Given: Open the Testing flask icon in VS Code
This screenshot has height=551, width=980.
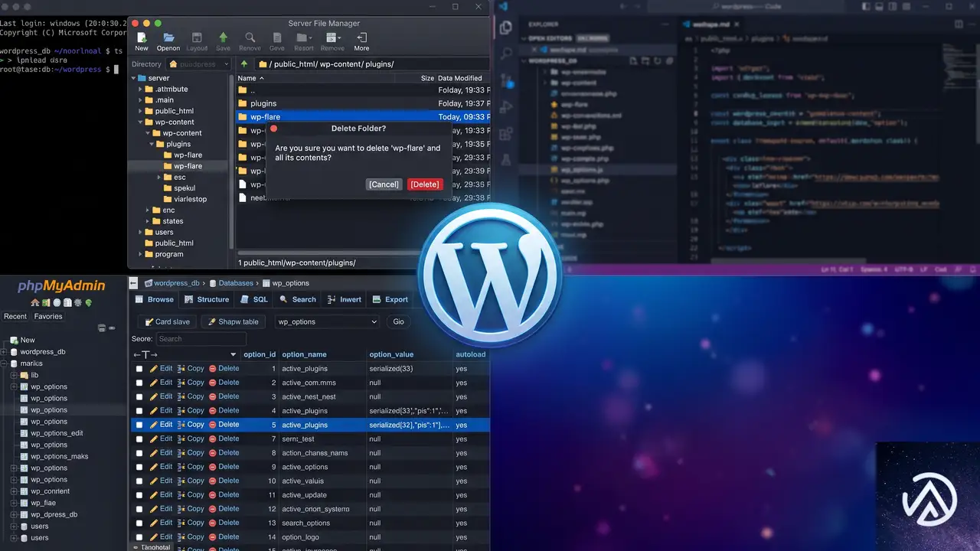Looking at the screenshot, I should pyautogui.click(x=505, y=160).
